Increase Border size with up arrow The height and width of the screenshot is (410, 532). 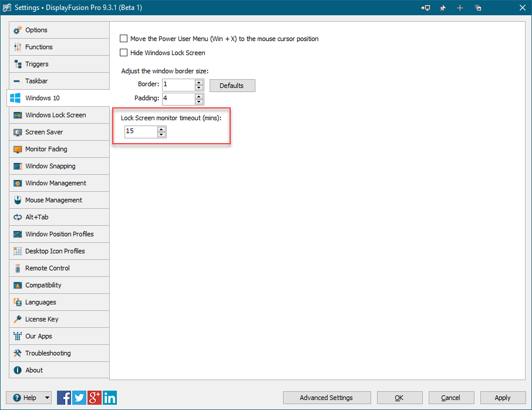click(199, 83)
